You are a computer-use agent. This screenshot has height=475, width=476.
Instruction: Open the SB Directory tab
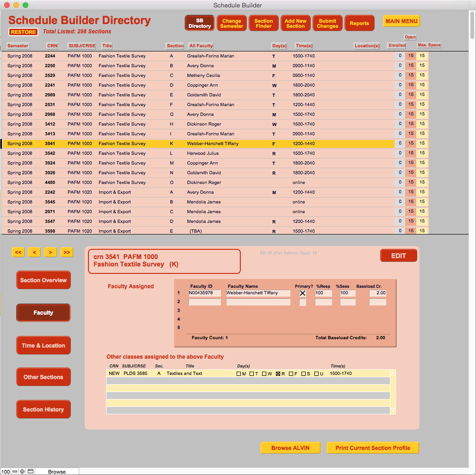pyautogui.click(x=200, y=23)
